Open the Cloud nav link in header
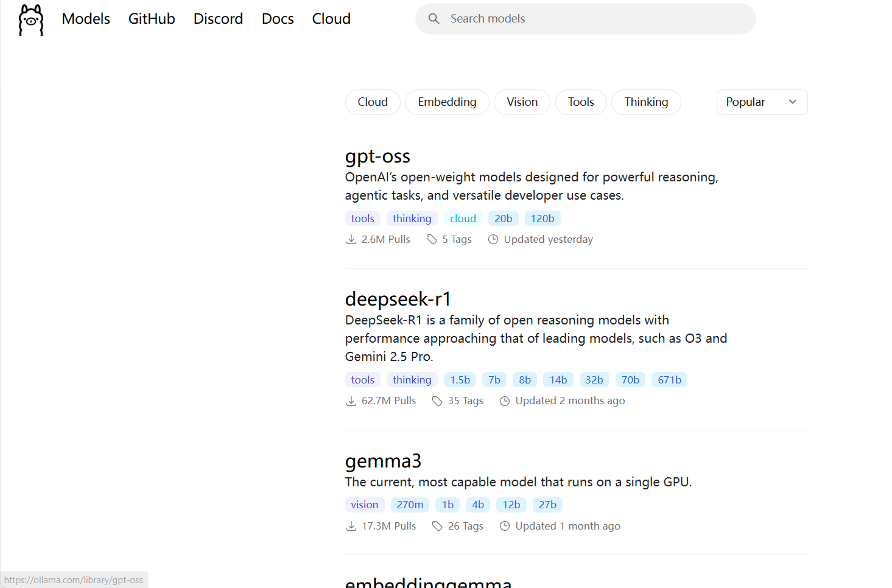892x588 pixels. (331, 19)
